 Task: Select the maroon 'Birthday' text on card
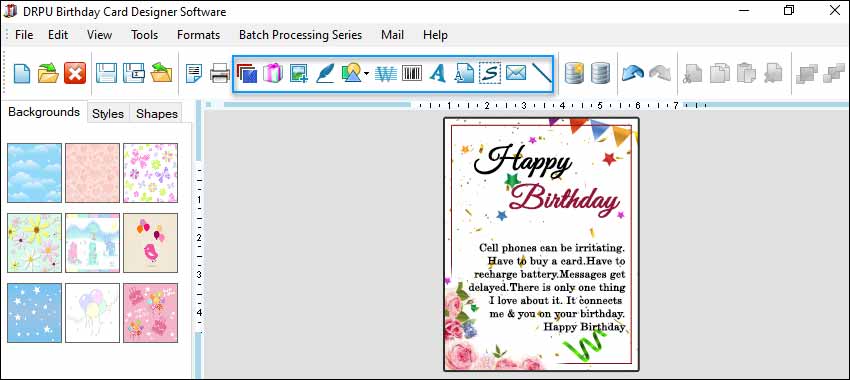click(565, 199)
